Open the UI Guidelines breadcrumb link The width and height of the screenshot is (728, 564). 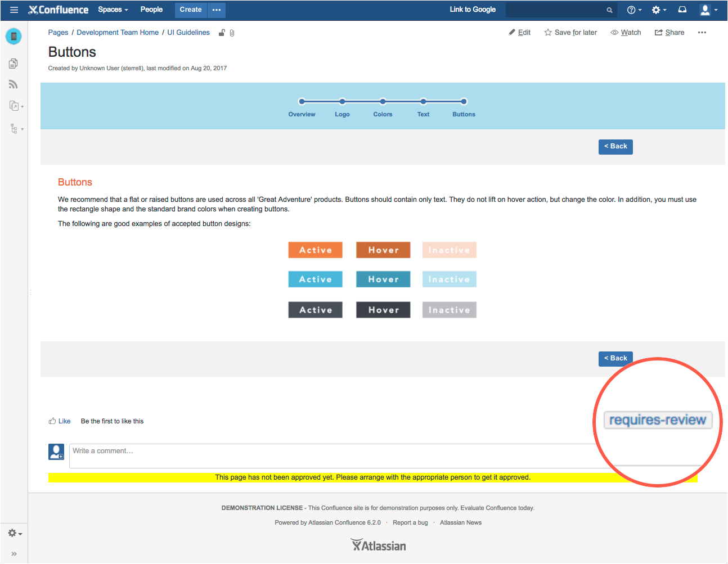pyautogui.click(x=188, y=32)
